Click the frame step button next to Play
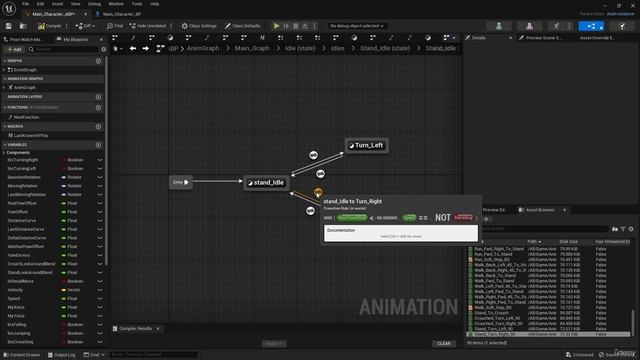 (x=287, y=26)
